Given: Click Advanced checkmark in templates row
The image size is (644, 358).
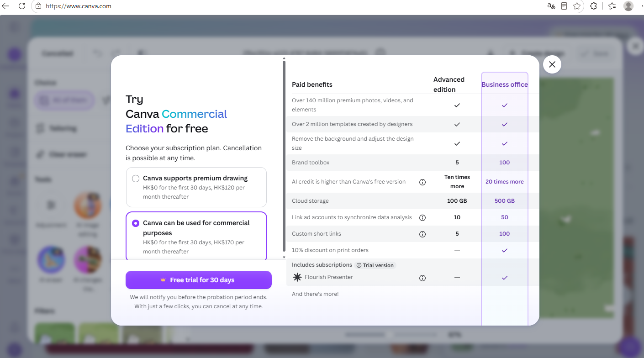Looking at the screenshot, I should [457, 124].
